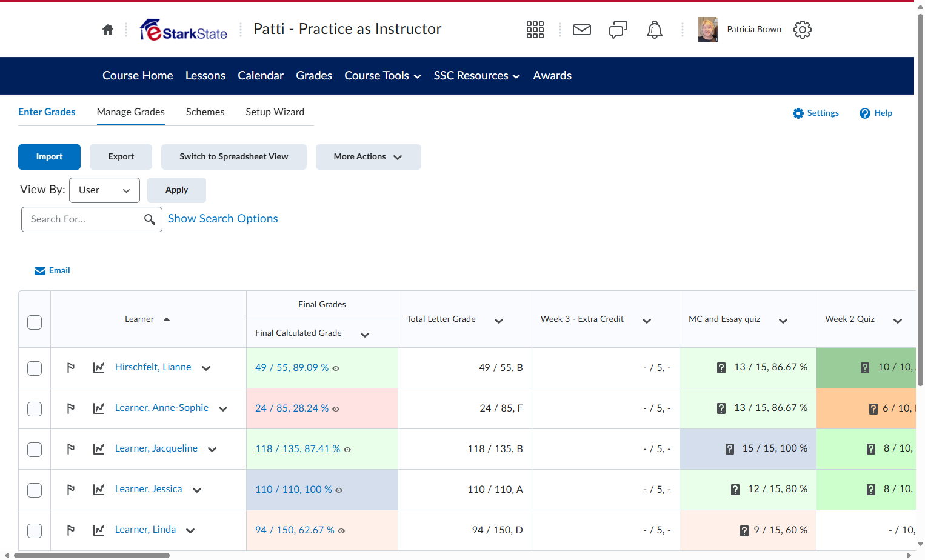Open progress chart for Learner, Jacqueline

tap(99, 449)
